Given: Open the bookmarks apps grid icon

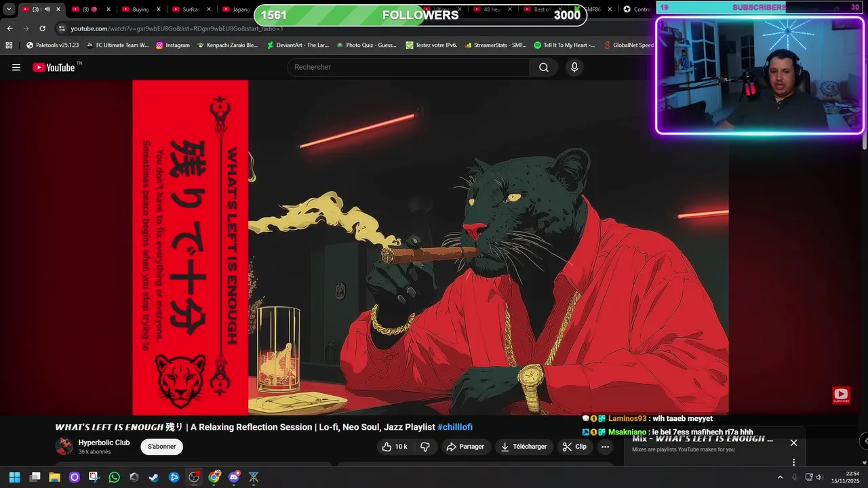Looking at the screenshot, I should point(9,45).
